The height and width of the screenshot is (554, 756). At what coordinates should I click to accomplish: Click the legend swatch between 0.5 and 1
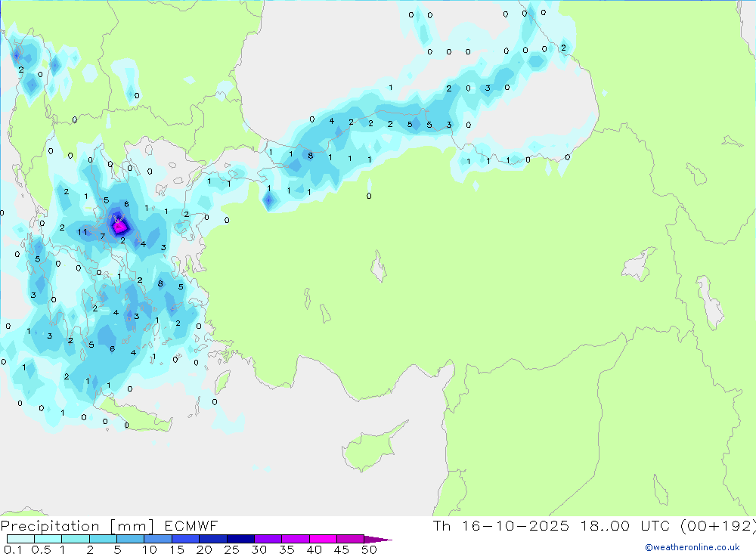[x=48, y=539]
